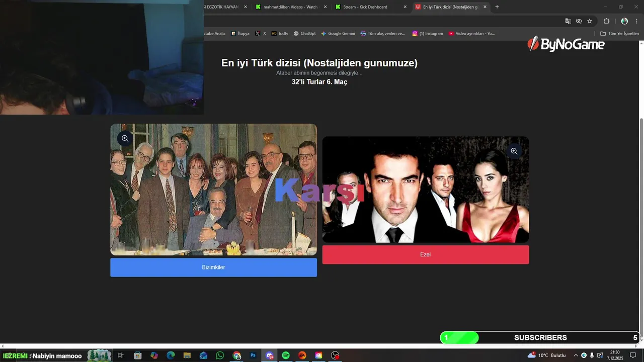Select the Bizimkiler cast photo
This screenshot has height=362, width=644.
tap(213, 190)
